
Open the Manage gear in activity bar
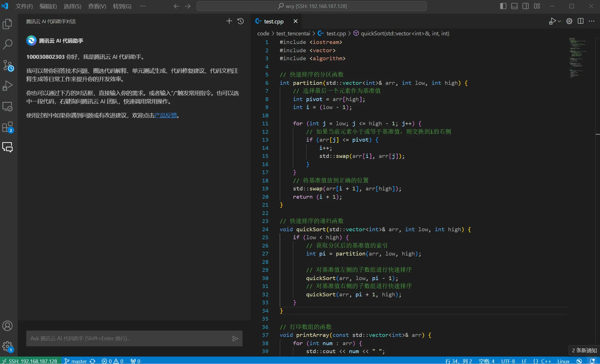[x=7, y=347]
